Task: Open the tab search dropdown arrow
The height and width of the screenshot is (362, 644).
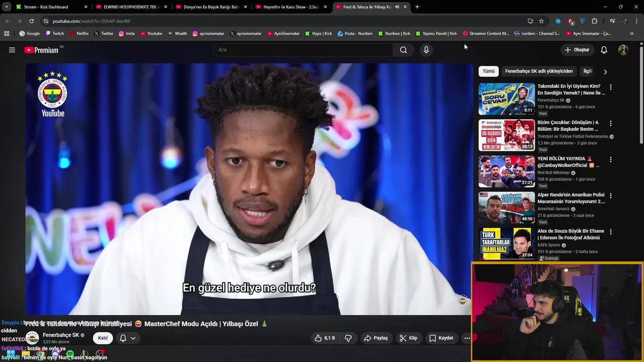Action: click(x=7, y=7)
